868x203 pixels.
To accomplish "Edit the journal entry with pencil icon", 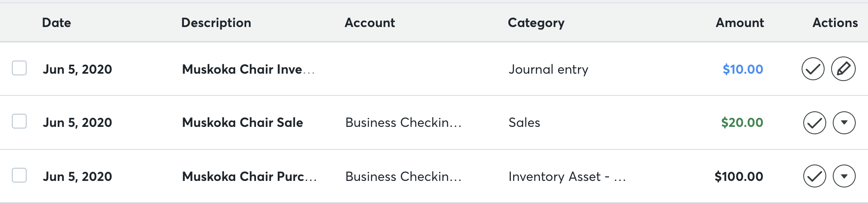I will point(843,69).
